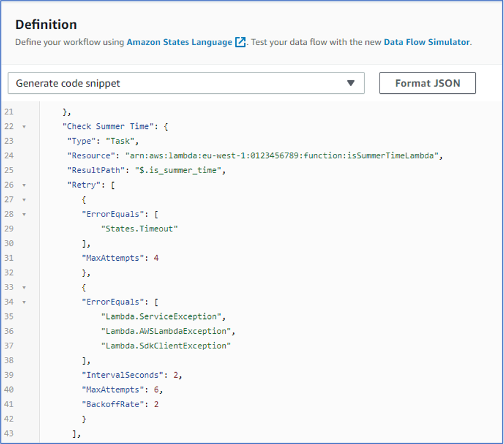504x444 pixels.
Task: Click the external link icon beside Amazon States Language
Action: [240, 41]
